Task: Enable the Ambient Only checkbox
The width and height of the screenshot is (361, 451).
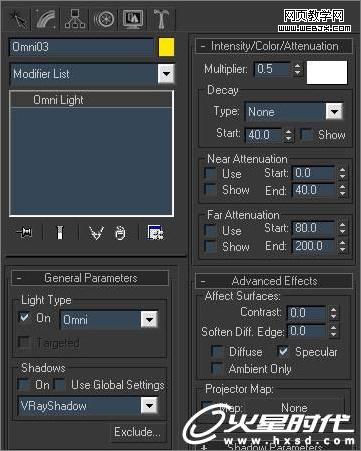Action: click(217, 369)
